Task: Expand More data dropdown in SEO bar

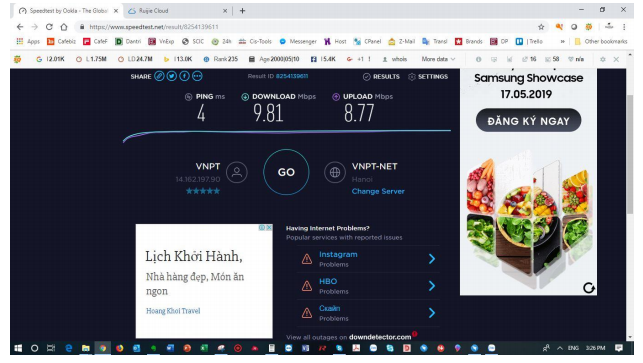Action: (x=438, y=59)
